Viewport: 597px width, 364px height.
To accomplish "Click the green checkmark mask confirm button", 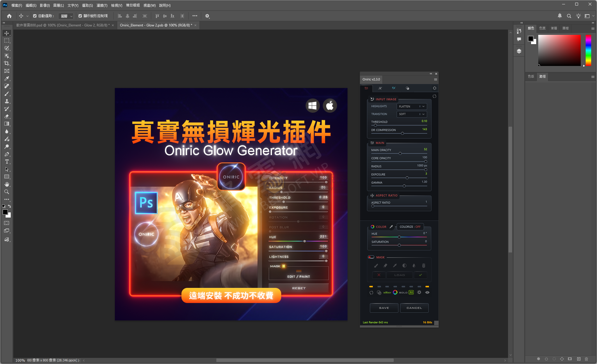I will pos(420,275).
